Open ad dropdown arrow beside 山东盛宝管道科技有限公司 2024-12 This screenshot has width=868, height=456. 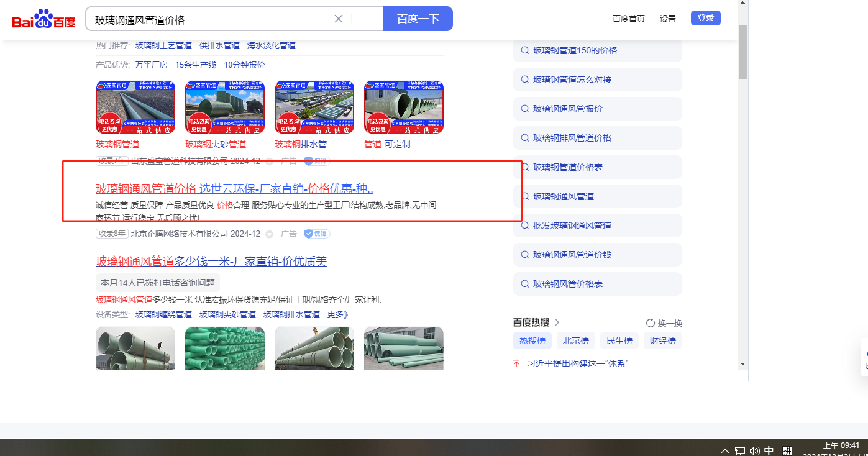269,162
